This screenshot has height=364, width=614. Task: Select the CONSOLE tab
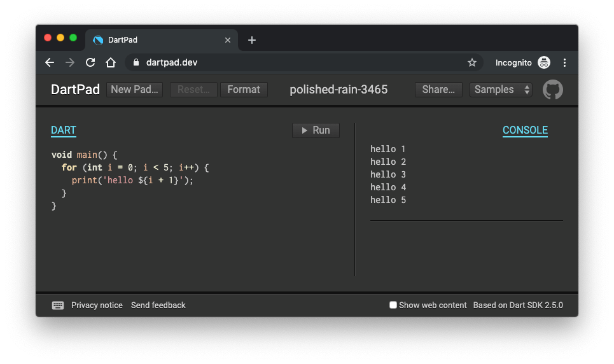(525, 130)
